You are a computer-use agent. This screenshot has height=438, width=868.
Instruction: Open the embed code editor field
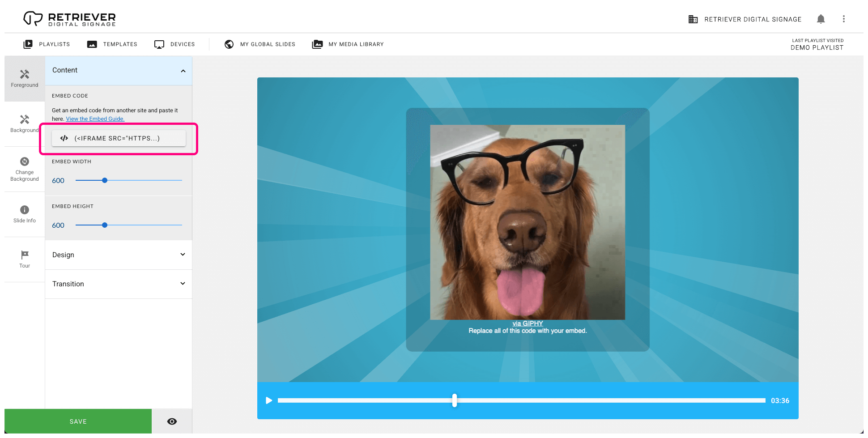tap(119, 138)
